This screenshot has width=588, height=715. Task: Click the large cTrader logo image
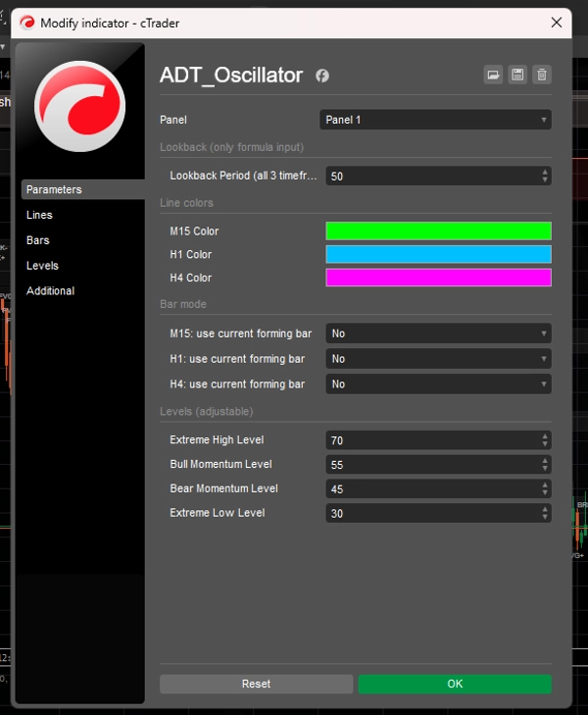79,106
